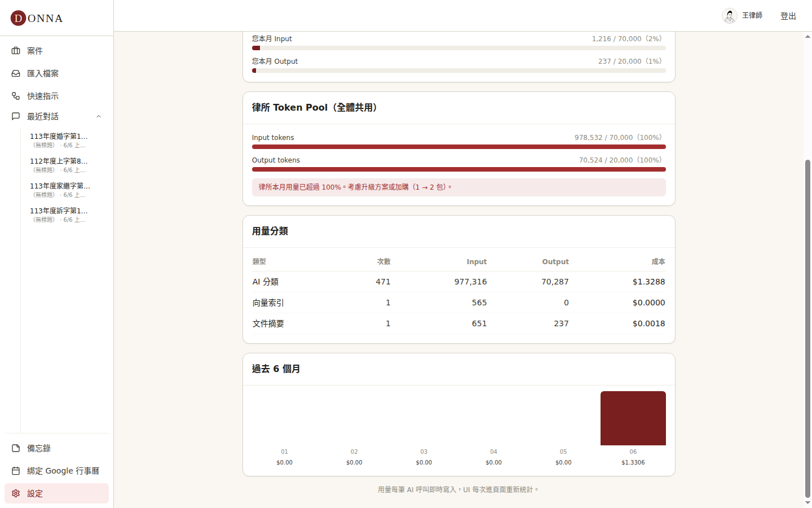Click the pool Input tokens progress bar
The image size is (812, 508).
pos(459,147)
